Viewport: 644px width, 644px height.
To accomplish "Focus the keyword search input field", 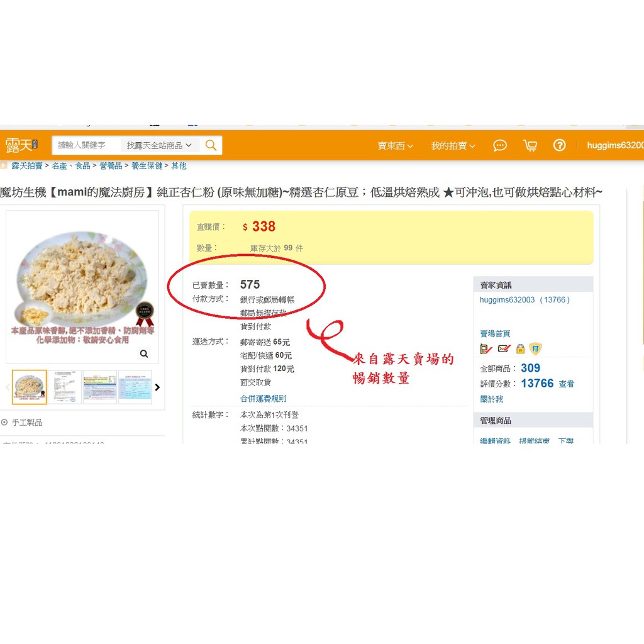I will tap(86, 145).
